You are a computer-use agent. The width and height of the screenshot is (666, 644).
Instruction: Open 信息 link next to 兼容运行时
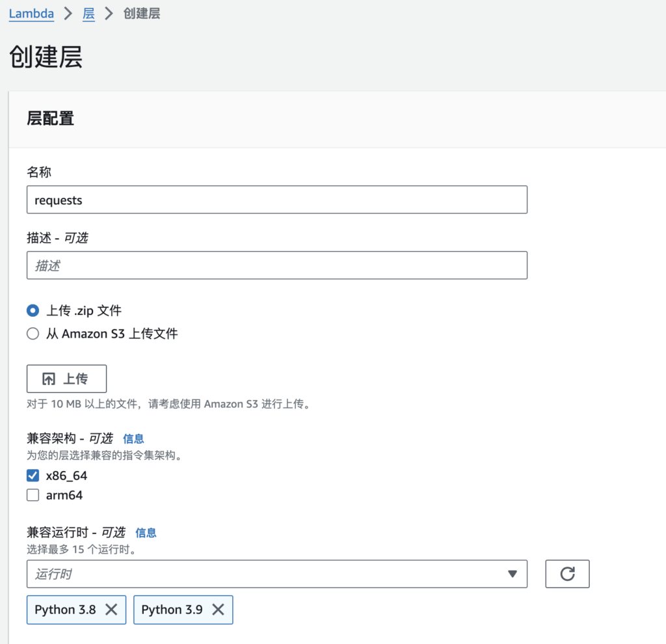tap(146, 533)
